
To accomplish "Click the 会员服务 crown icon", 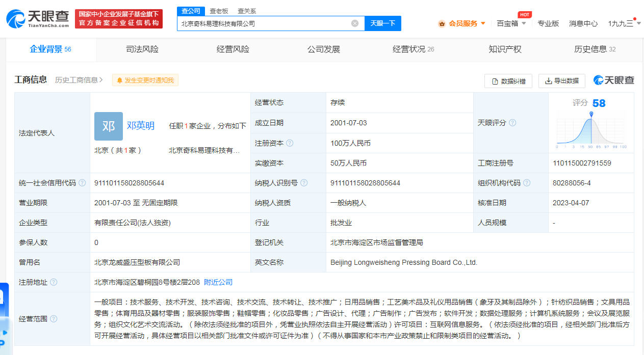I will pos(442,23).
